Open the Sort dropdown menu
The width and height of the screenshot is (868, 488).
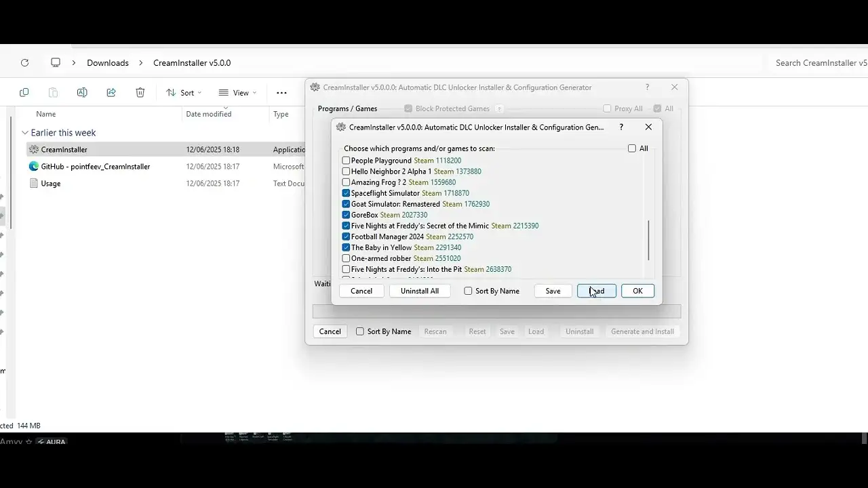(184, 93)
